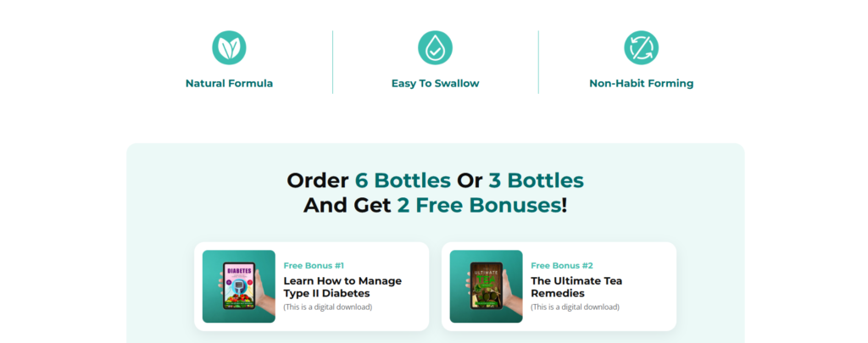Click the 6 Bottles highlighted text

tap(403, 180)
